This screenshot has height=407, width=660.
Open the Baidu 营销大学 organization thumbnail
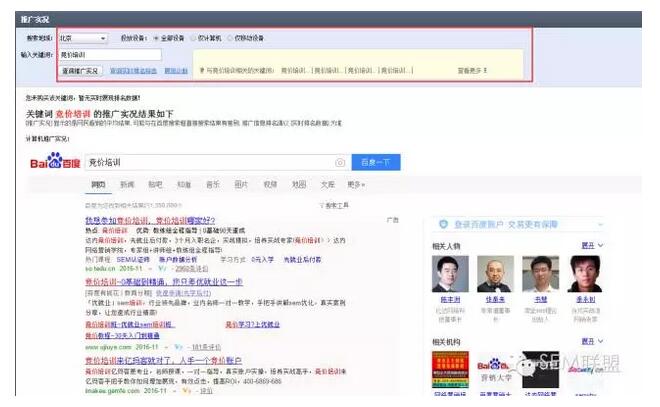pyautogui.click(x=495, y=370)
